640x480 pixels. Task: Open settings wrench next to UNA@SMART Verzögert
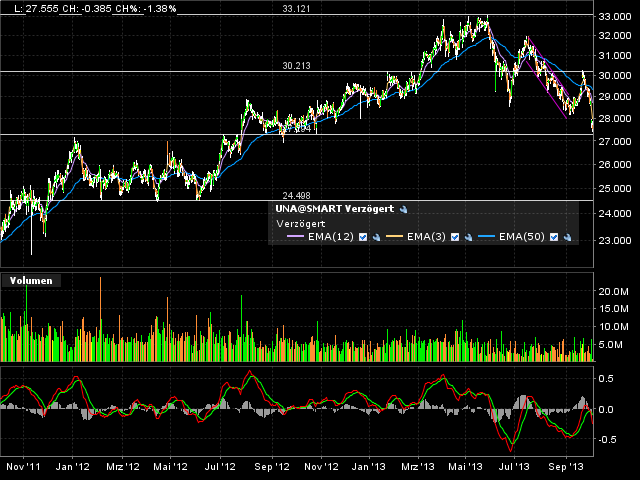click(x=404, y=209)
